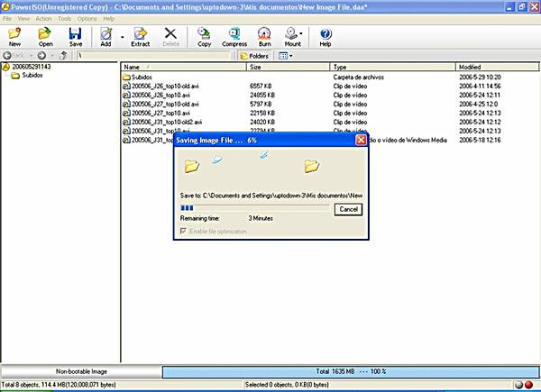Select file 200506_J26_top10.avi
Image resolution: width=541 pixels, height=392 pixels.
point(160,96)
